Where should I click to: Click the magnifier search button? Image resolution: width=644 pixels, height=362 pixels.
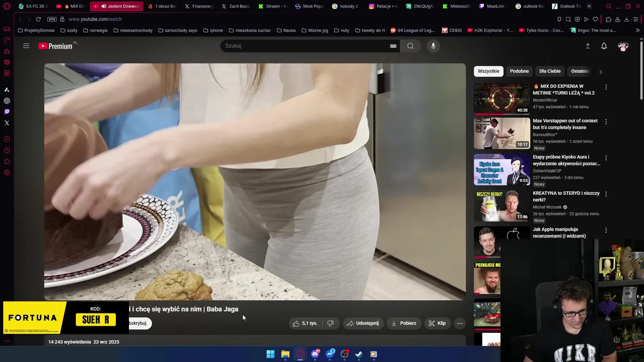(x=411, y=46)
